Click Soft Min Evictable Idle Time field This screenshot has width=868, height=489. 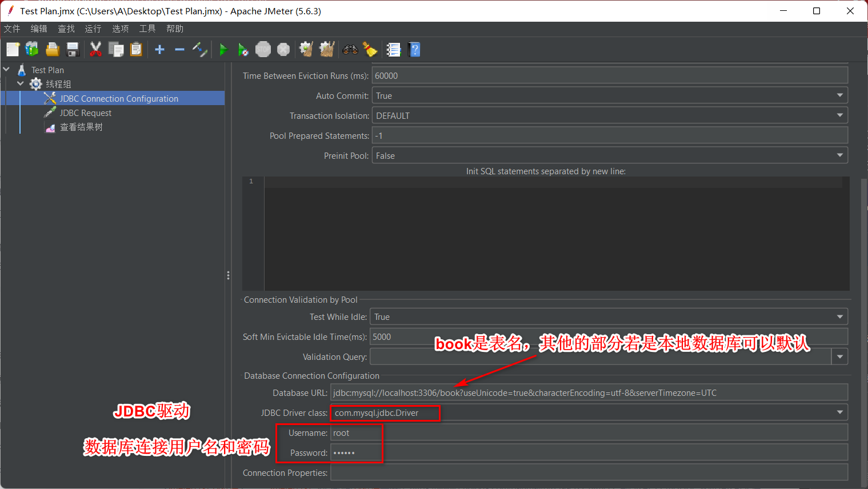[x=609, y=336]
